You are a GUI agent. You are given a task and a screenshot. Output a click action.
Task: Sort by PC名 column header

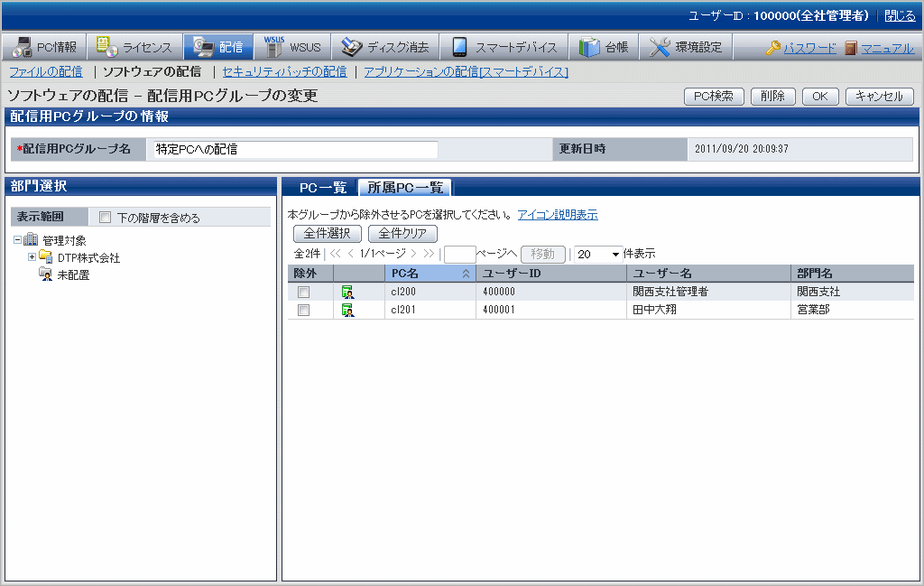430,273
